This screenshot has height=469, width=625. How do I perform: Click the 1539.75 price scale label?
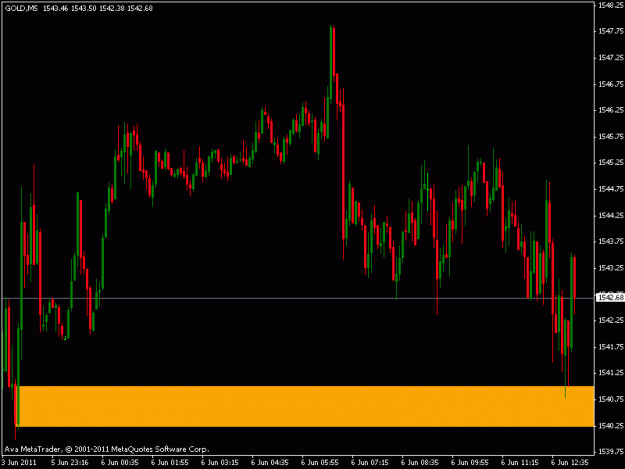[611, 452]
